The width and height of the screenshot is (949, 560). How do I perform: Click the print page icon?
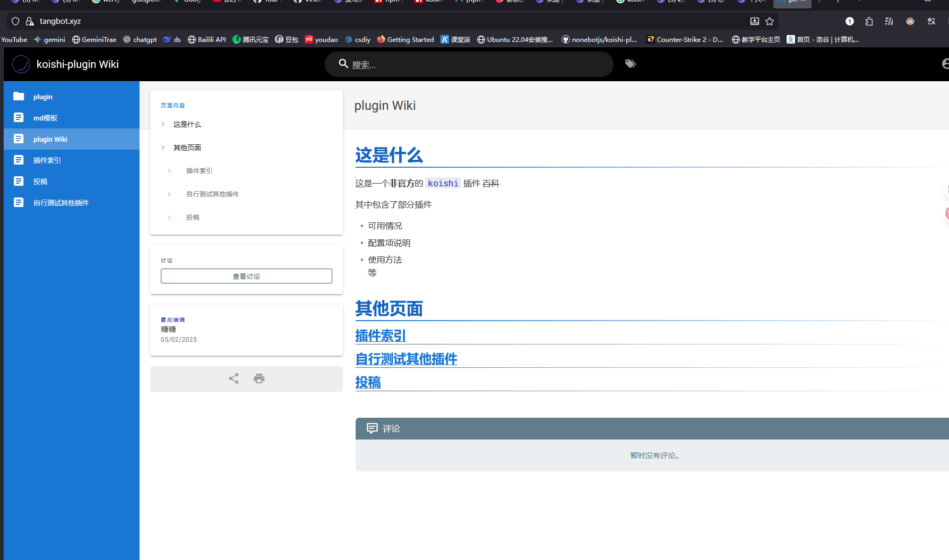tap(259, 378)
